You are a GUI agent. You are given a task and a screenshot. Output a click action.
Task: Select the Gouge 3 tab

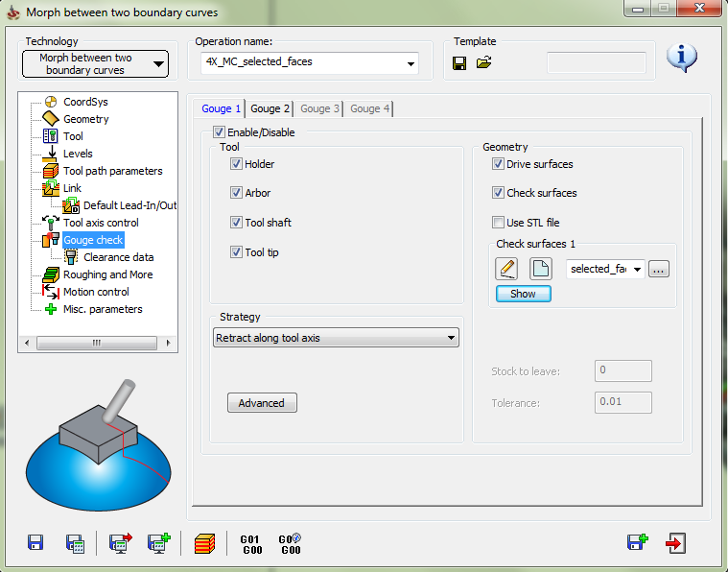click(x=319, y=108)
